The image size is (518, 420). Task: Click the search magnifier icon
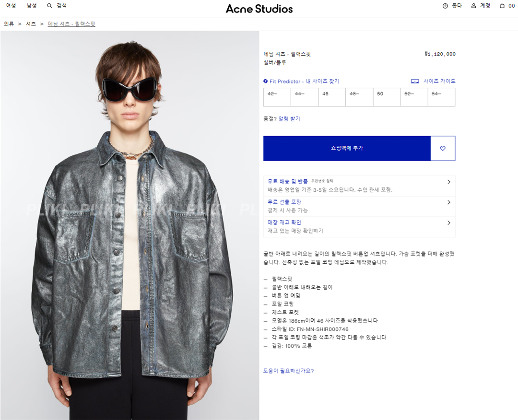click(49, 6)
